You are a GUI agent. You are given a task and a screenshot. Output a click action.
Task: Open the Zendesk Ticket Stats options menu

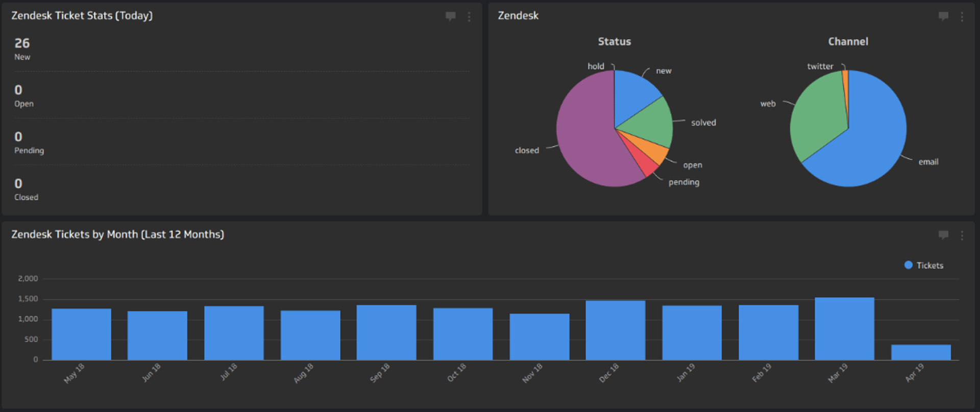469,16
